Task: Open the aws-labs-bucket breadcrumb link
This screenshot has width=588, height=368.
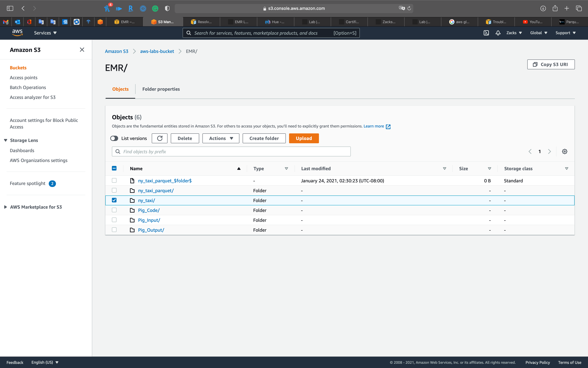Action: tap(157, 51)
